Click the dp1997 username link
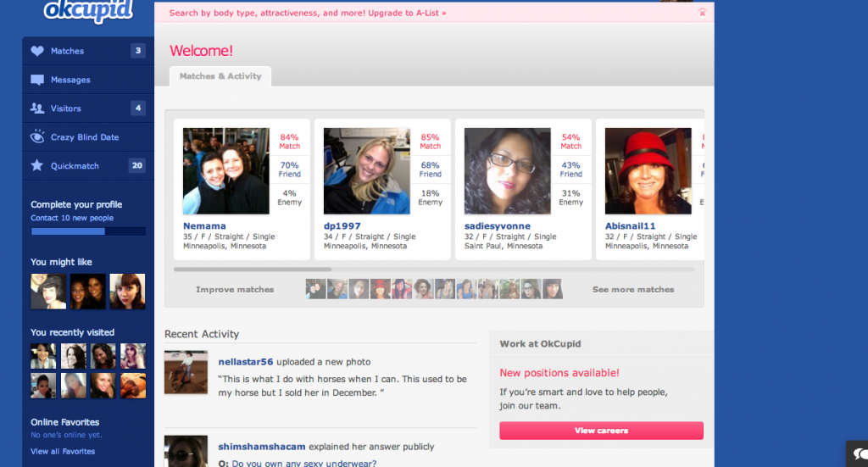The image size is (868, 467). tap(342, 225)
